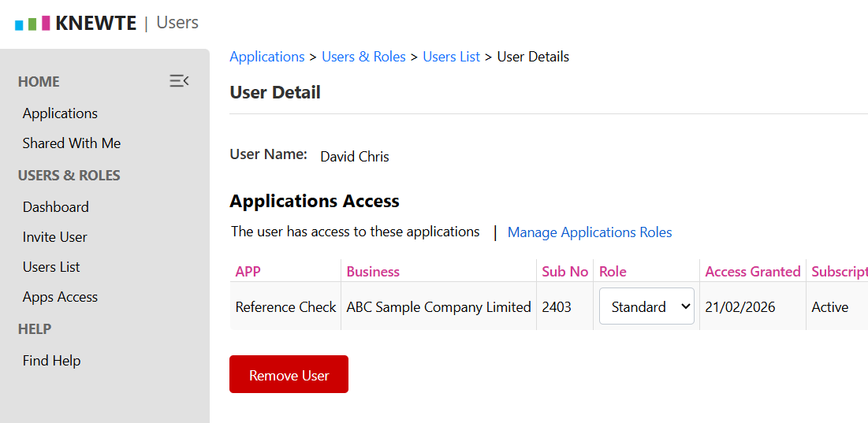The height and width of the screenshot is (423, 868).
Task: Open Shared With Me in the sidebar
Action: [72, 143]
